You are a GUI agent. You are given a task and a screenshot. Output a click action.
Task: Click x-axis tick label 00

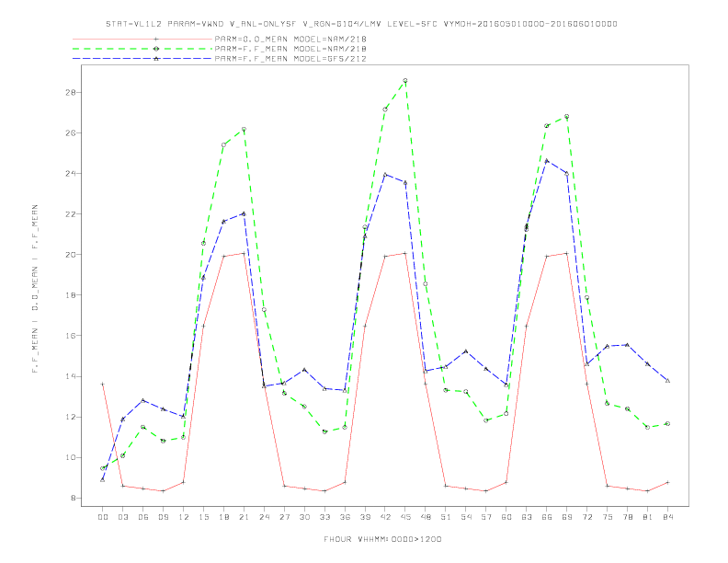tap(103, 517)
